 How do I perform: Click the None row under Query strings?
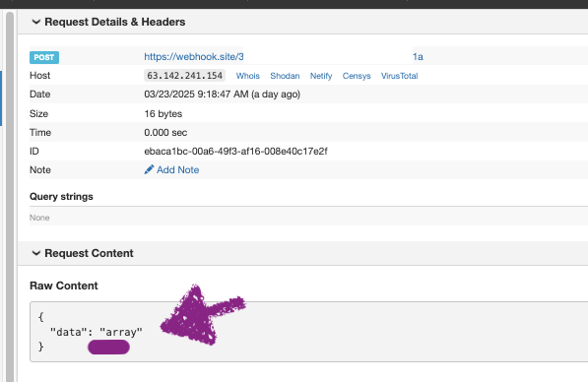(x=308, y=218)
